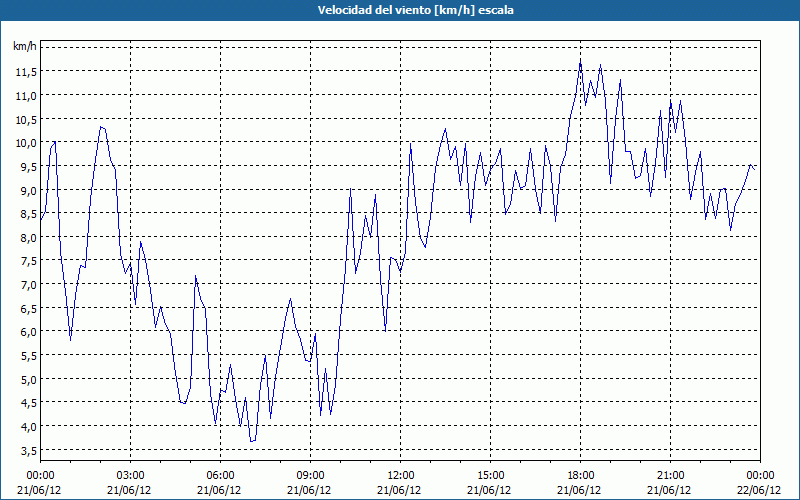Screen dimensions: 800x500
Task: Click the '8,5' y-axis value
Action: coord(28,214)
